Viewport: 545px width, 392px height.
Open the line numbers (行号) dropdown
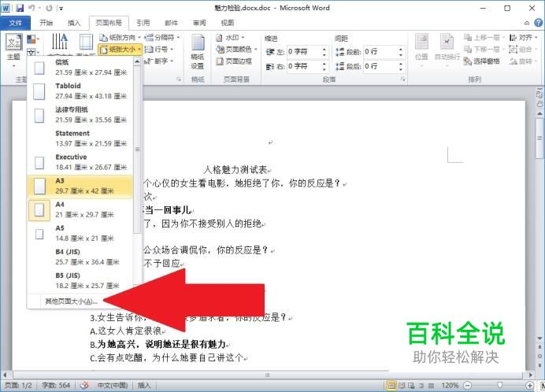pos(159,49)
